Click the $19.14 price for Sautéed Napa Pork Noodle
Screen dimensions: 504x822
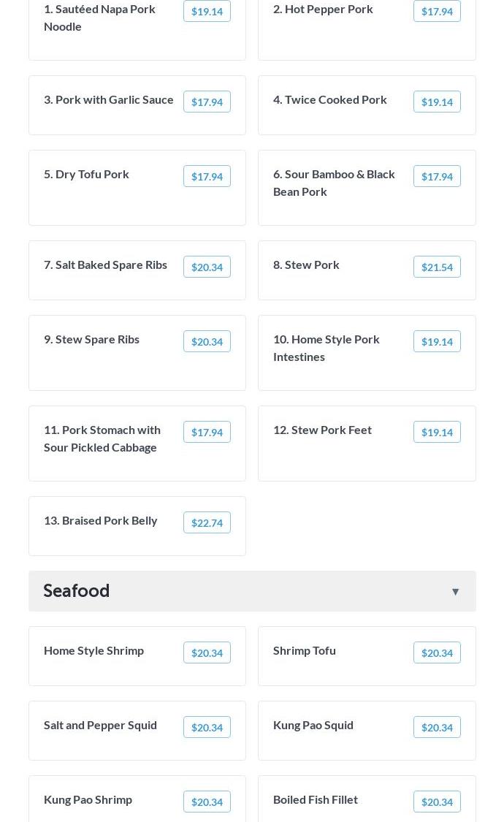coord(207,12)
